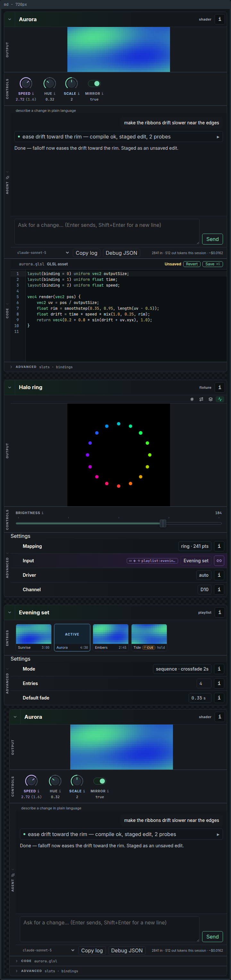Viewport: 231px width, 980px height.
Task: Open info for the Mode setting
Action: click(x=219, y=669)
